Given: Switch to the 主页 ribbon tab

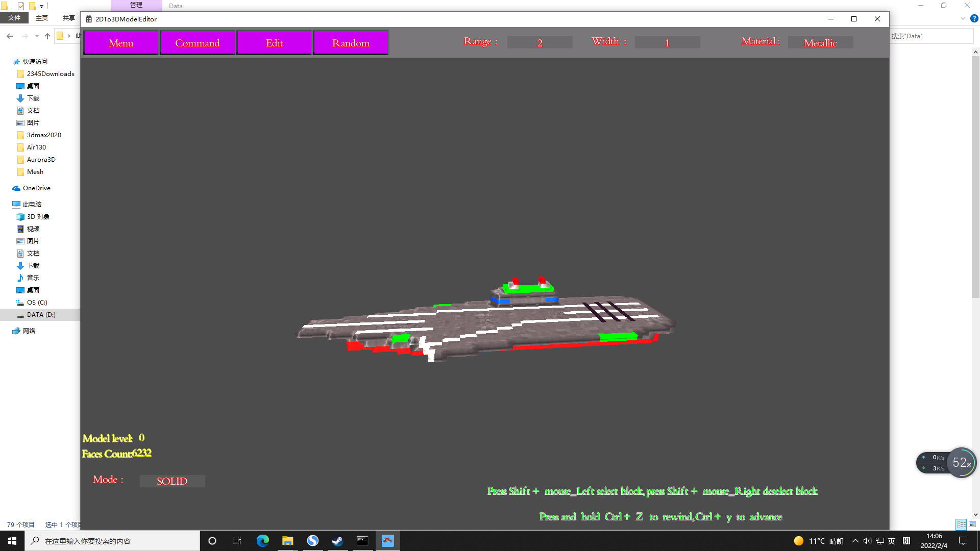Looking at the screenshot, I should [x=41, y=17].
